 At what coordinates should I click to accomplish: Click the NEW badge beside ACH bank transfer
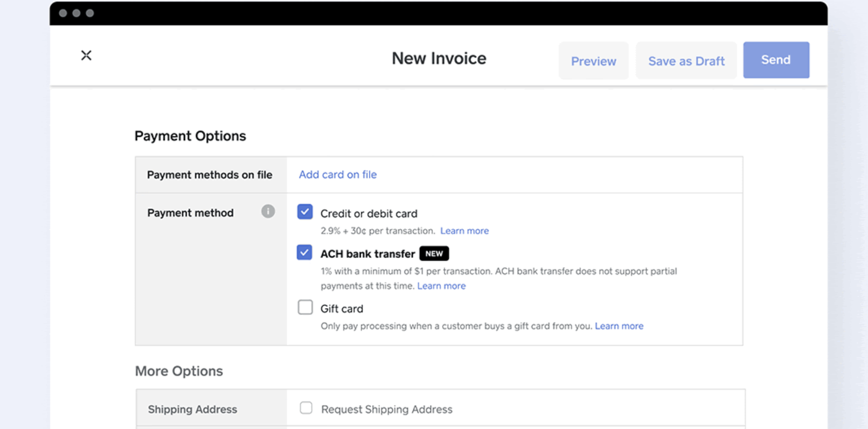433,254
